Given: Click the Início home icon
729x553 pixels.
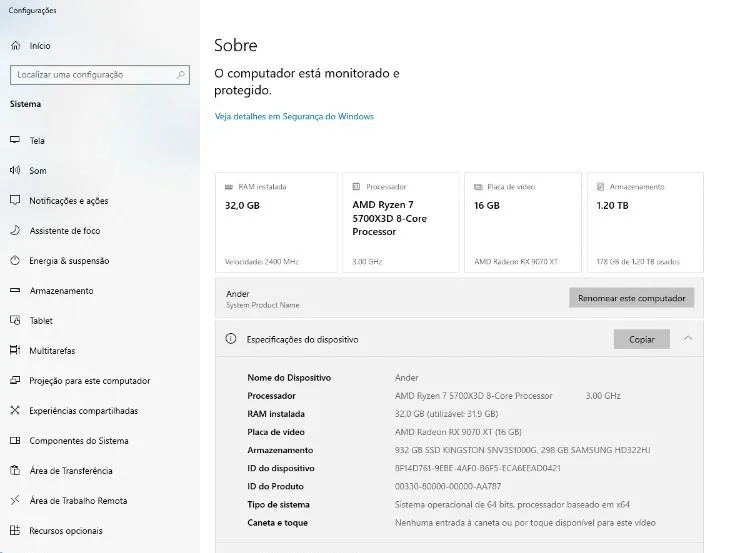Looking at the screenshot, I should point(15,46).
